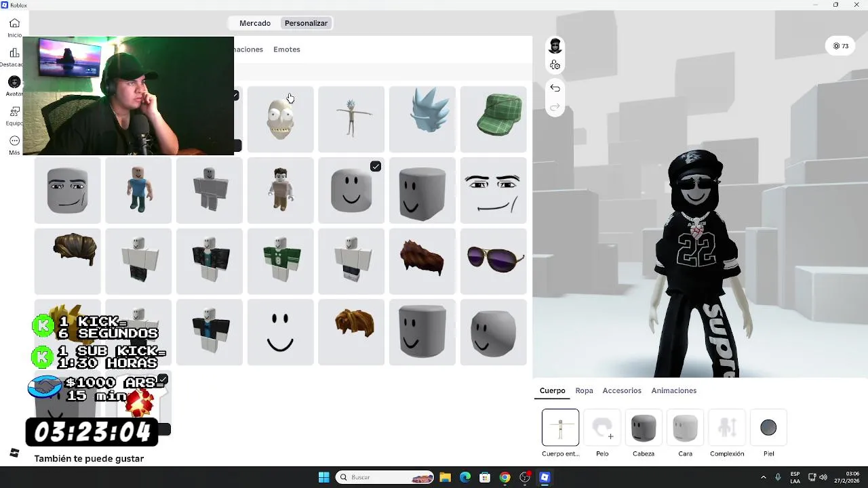Equip the green jersey outfit
This screenshot has width=868, height=488.
(280, 262)
